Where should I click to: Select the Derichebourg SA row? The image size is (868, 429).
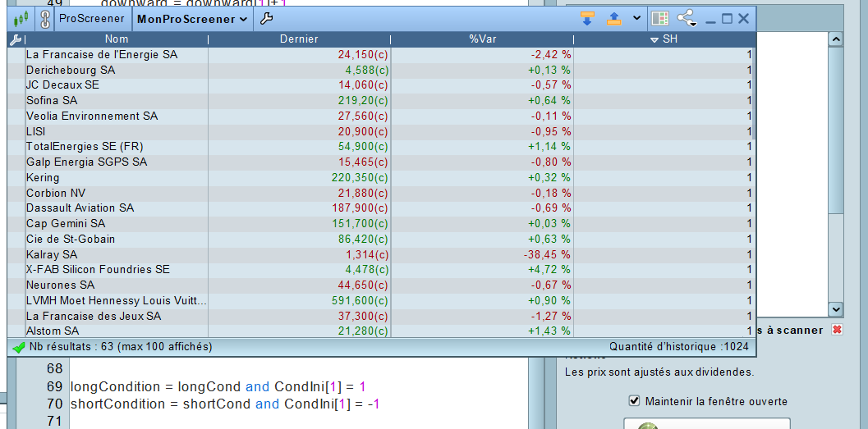[x=379, y=71]
